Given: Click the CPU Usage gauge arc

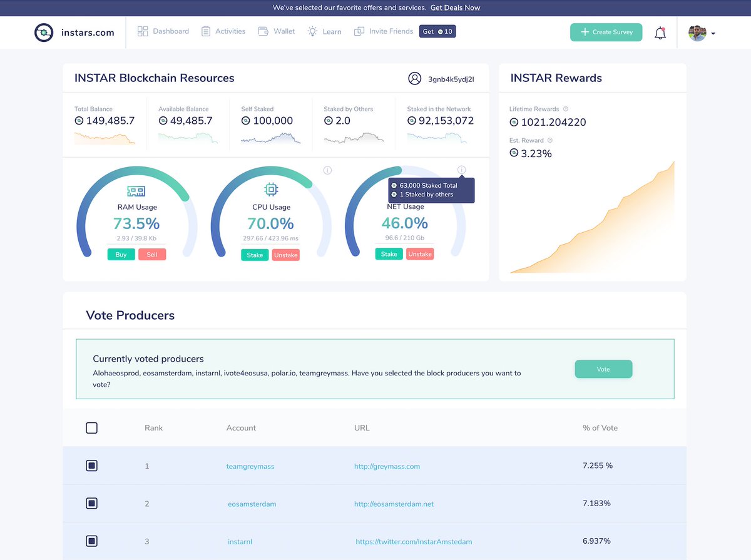Looking at the screenshot, I should [x=271, y=212].
